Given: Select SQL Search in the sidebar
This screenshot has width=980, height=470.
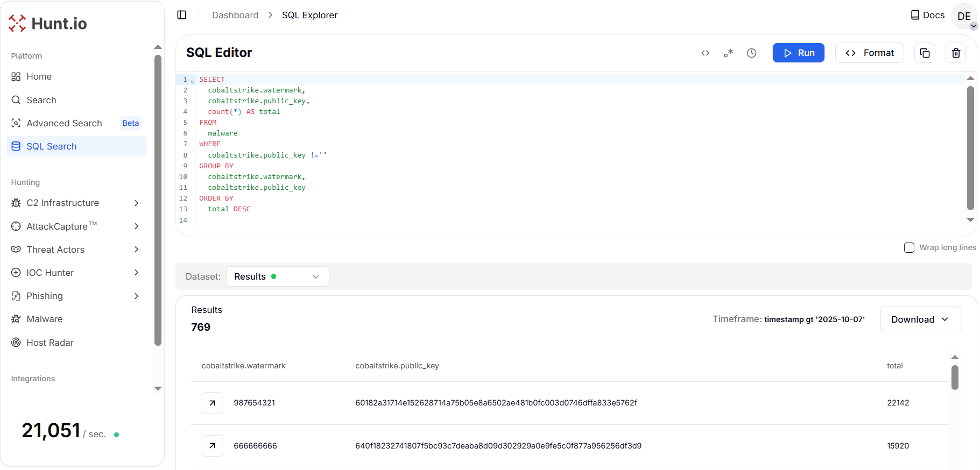Looking at the screenshot, I should [x=52, y=146].
